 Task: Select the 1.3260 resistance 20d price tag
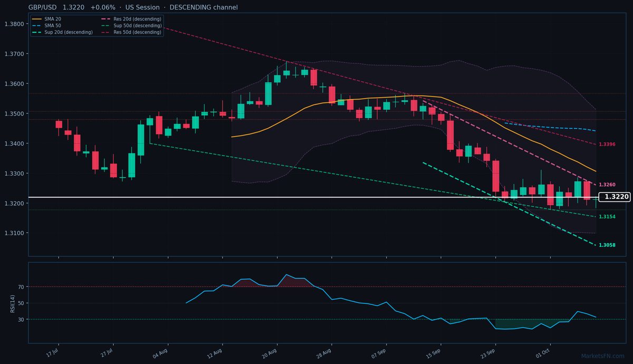click(607, 185)
